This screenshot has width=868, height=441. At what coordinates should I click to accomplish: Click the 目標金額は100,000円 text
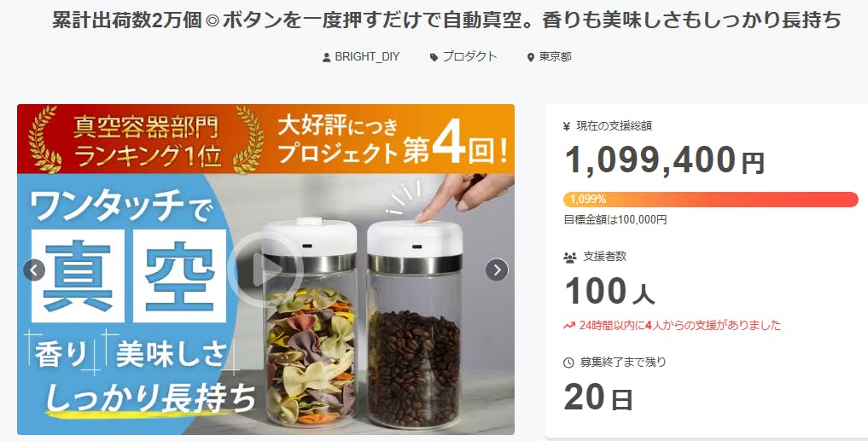[x=615, y=220]
